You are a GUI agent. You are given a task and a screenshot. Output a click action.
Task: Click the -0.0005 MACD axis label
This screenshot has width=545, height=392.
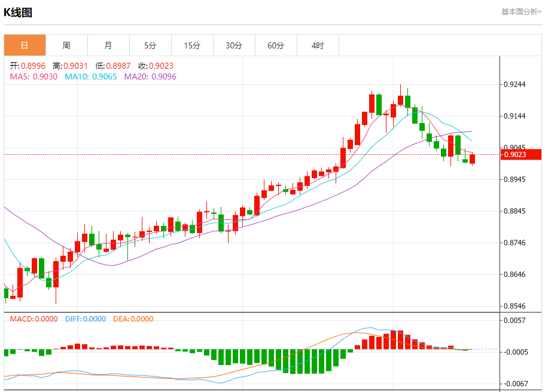[516, 352]
